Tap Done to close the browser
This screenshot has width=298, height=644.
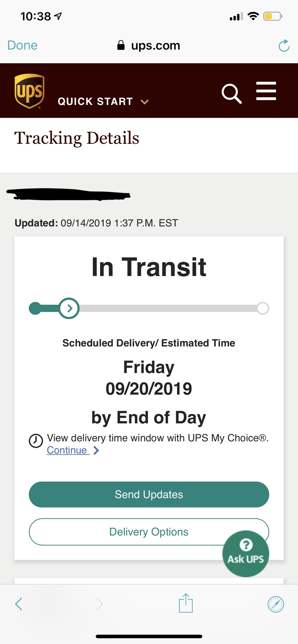click(x=23, y=45)
